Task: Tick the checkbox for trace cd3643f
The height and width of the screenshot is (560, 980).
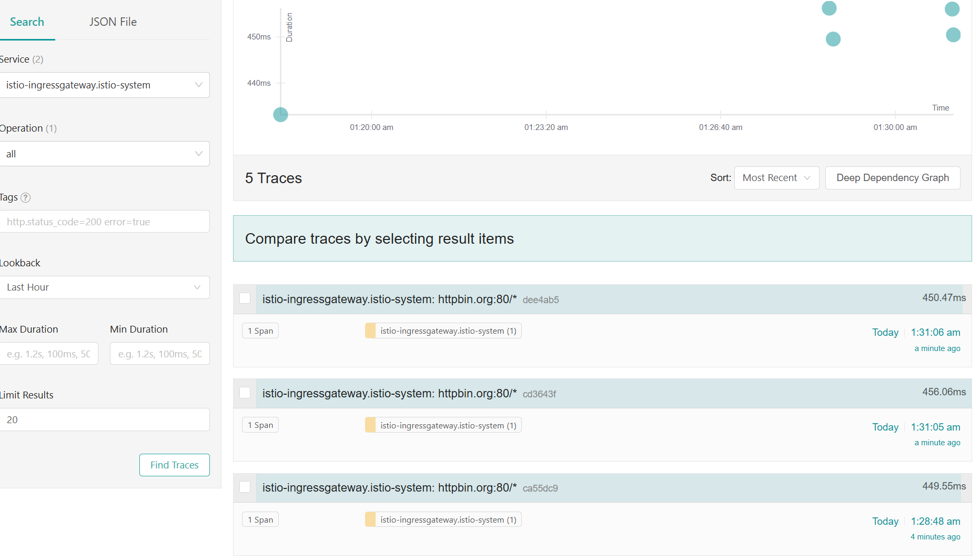Action: click(245, 393)
